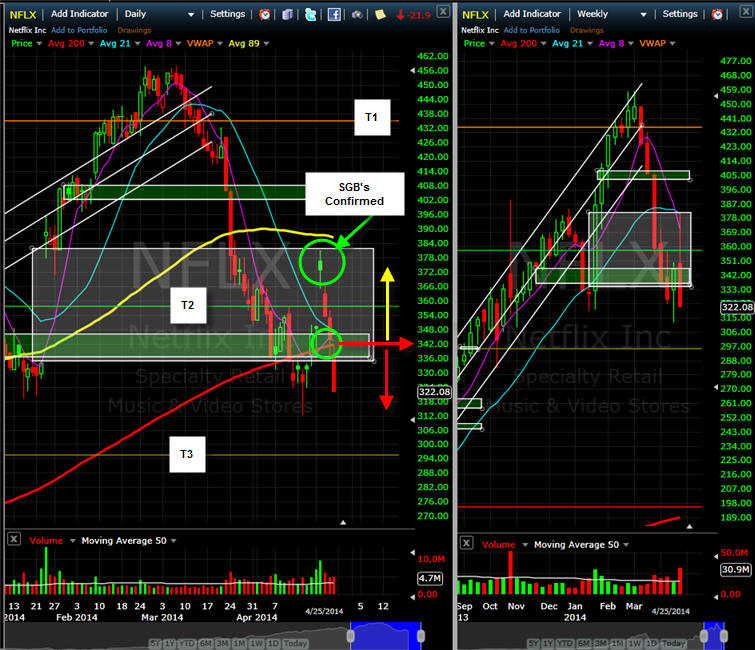Open the alarm clock alert on the Weekly chart
755x650 pixels.
[717, 14]
